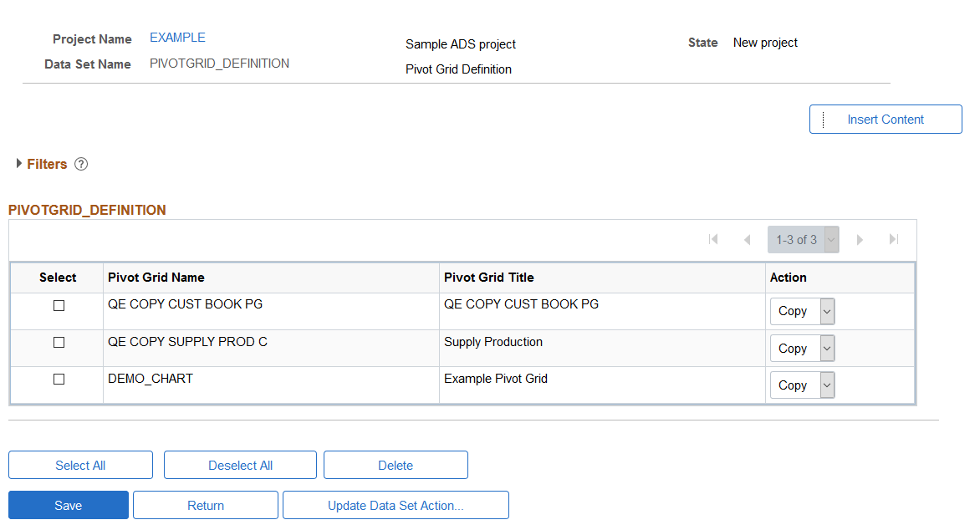Open Filters help question mark icon
The width and height of the screenshot is (980, 525).
click(x=81, y=165)
